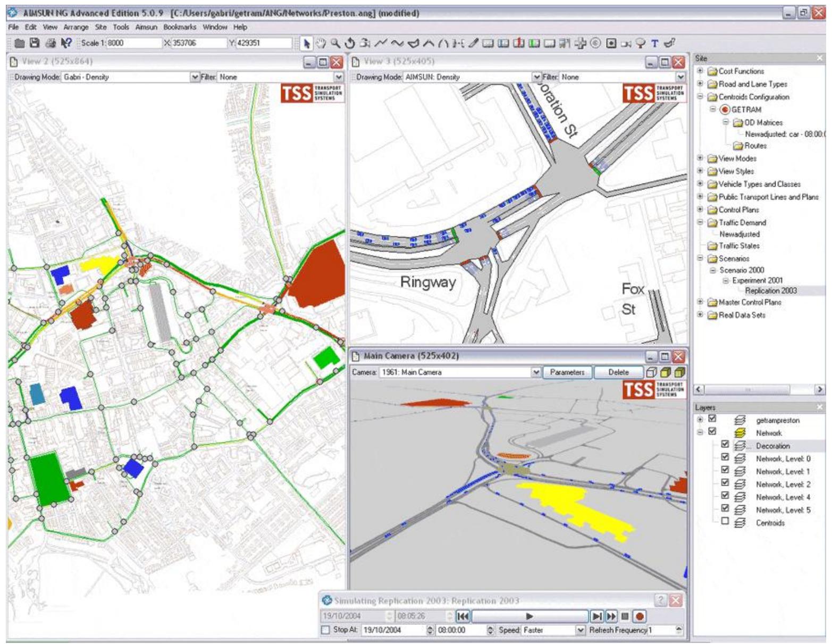Fast forward the simulation
The width and height of the screenshot is (832, 644).
(611, 616)
